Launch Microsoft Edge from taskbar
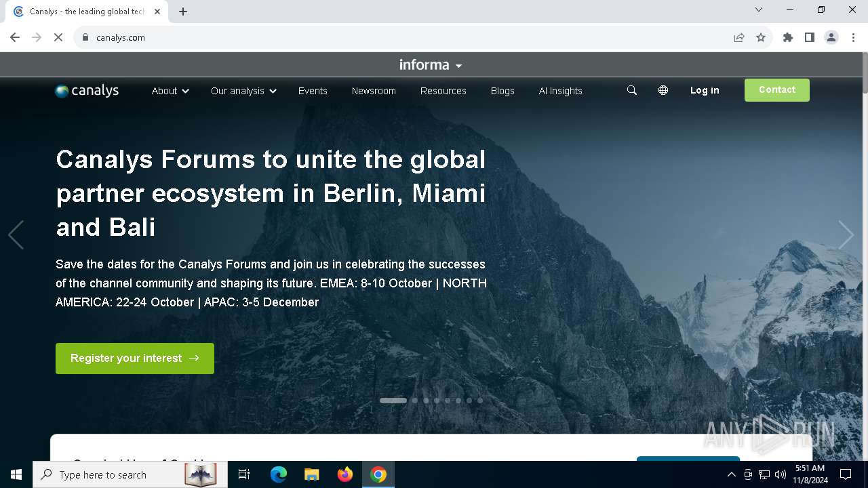The height and width of the screenshot is (488, 868). pos(279,474)
